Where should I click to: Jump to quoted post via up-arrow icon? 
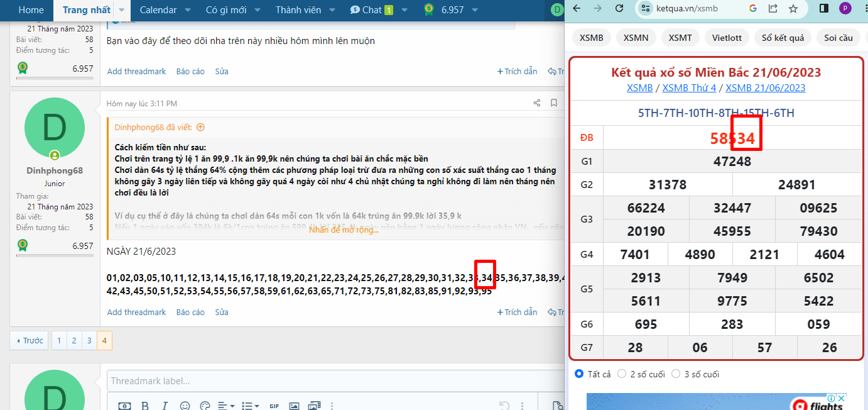coord(200,127)
